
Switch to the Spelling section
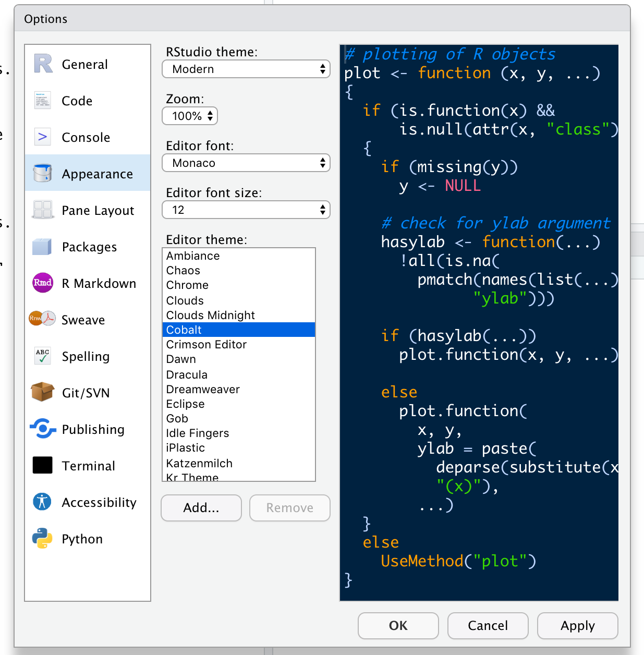coord(86,356)
